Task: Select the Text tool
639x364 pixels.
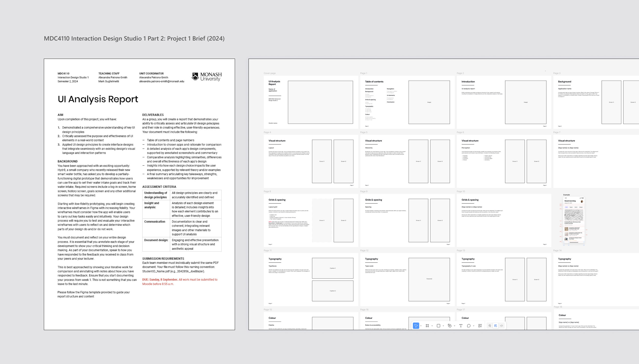Action: (x=461, y=326)
